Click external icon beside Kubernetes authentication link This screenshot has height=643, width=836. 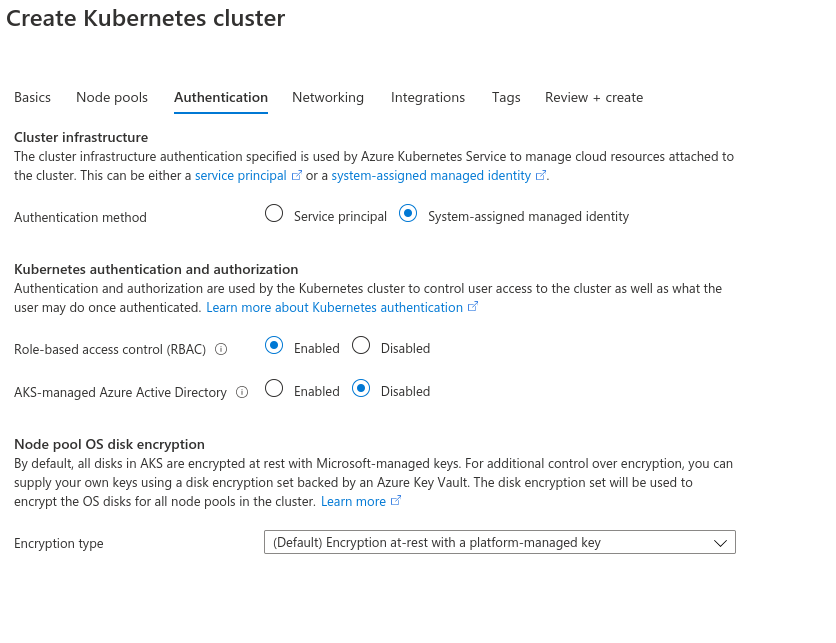472,307
